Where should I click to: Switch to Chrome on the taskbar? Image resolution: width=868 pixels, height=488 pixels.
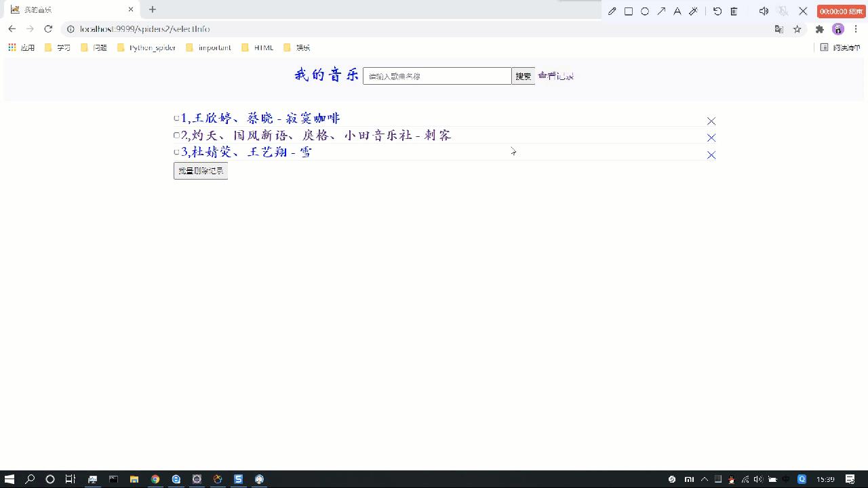(x=155, y=479)
